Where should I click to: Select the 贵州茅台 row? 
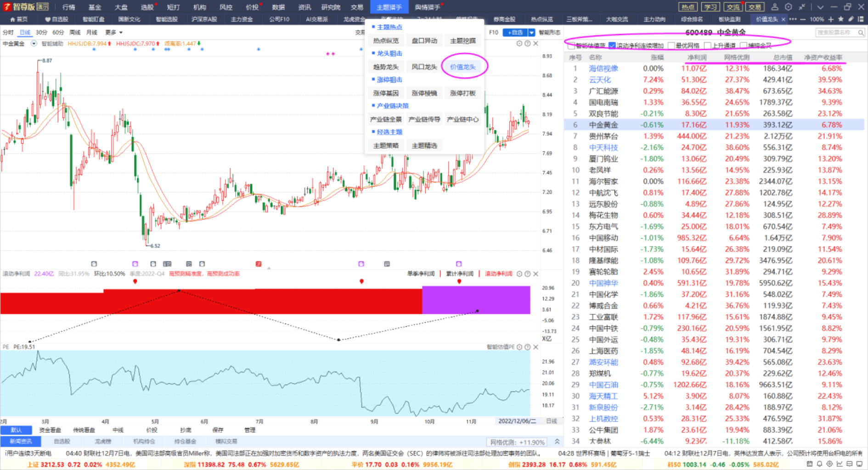[x=714, y=136]
